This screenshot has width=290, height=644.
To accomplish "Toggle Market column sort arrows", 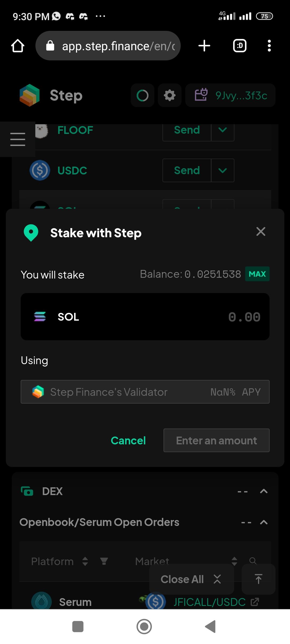I will (234, 561).
